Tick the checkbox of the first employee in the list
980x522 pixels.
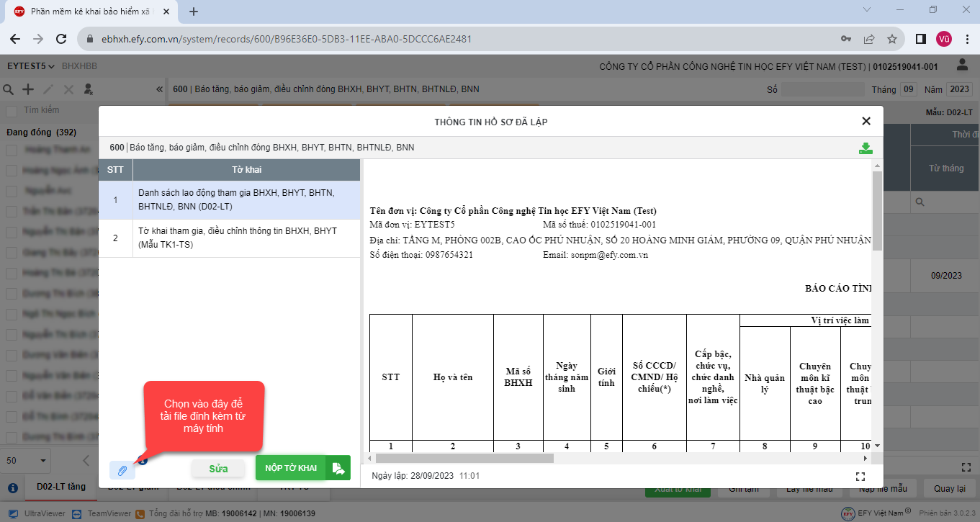pos(12,150)
